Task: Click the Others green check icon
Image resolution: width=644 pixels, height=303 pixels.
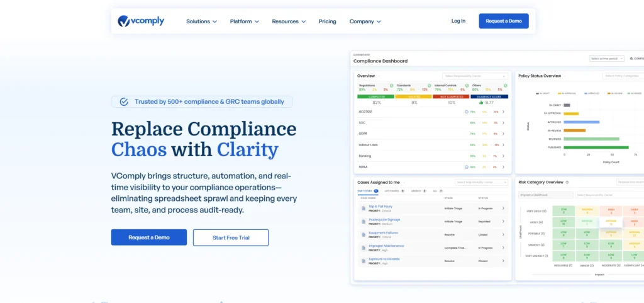Action: pyautogui.click(x=506, y=86)
